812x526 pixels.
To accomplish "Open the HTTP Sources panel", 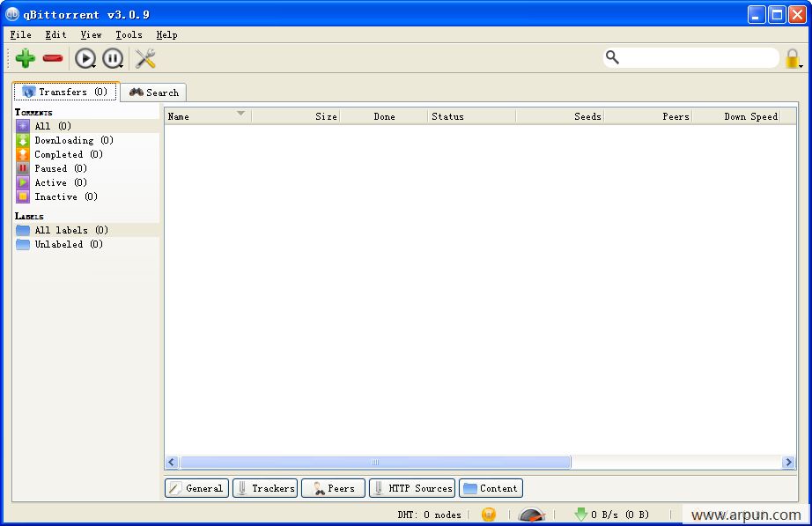I will 411,487.
